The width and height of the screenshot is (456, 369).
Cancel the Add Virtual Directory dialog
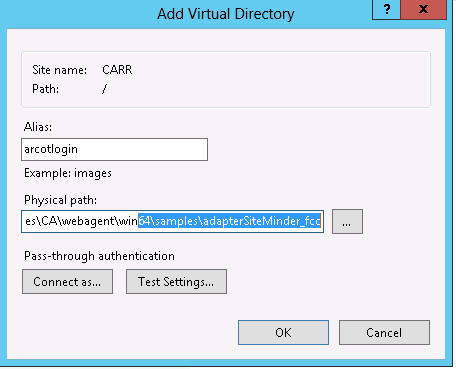(x=384, y=332)
